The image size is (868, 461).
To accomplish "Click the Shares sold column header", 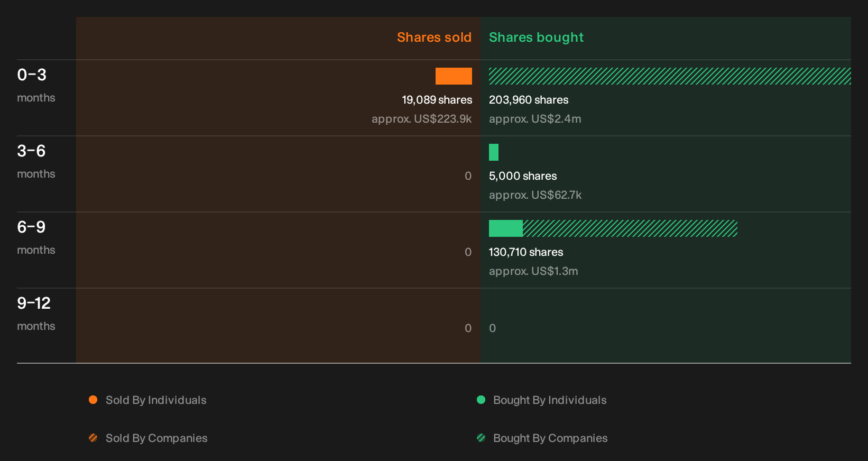I will 434,38.
